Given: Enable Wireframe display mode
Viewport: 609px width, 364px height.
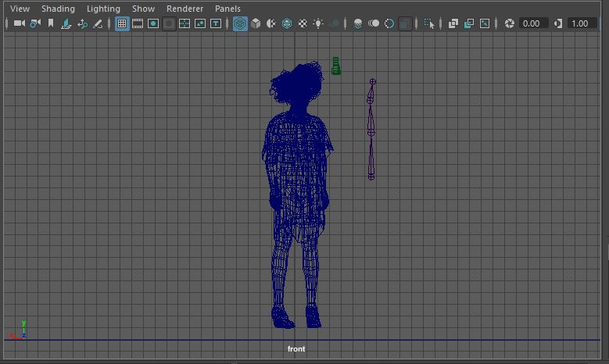Looking at the screenshot, I should pyautogui.click(x=240, y=23).
